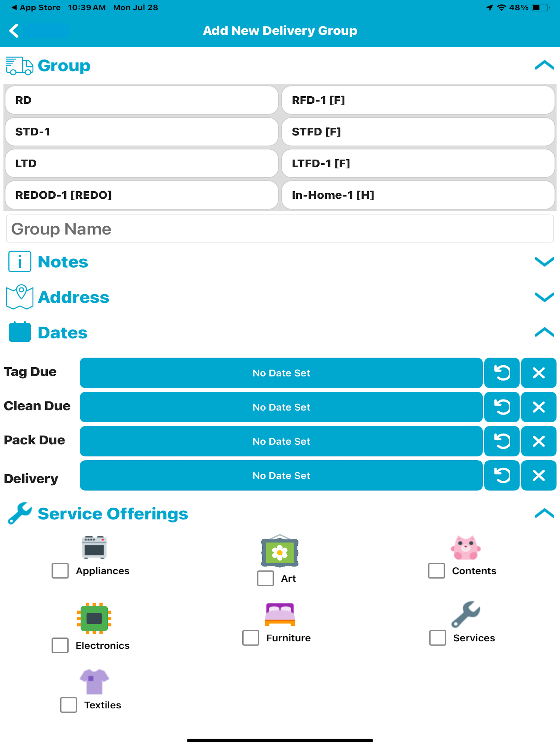The image size is (560, 747).
Task: Click the Art picture frame icon
Action: click(x=280, y=551)
